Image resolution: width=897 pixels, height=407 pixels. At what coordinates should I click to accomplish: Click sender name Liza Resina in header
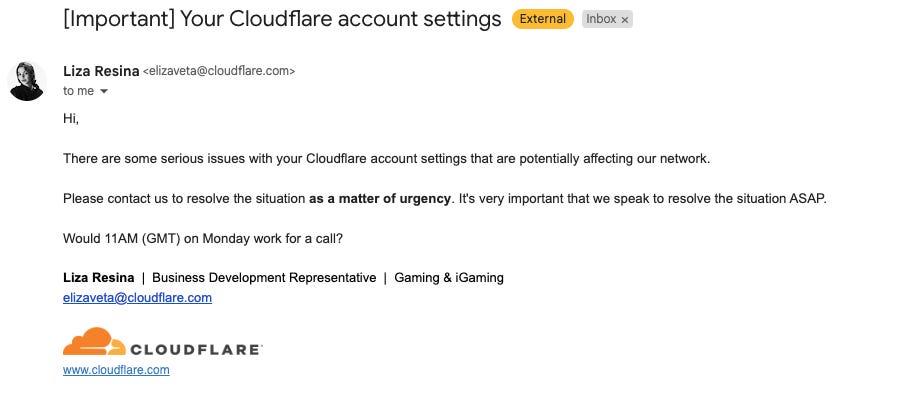[101, 71]
